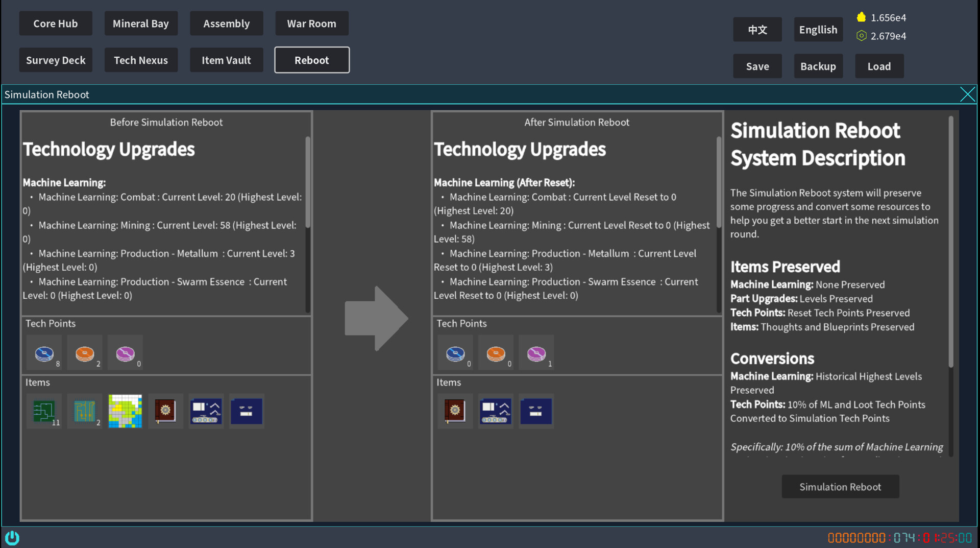980x548 pixels.
Task: Switch language to 中文
Action: (757, 29)
